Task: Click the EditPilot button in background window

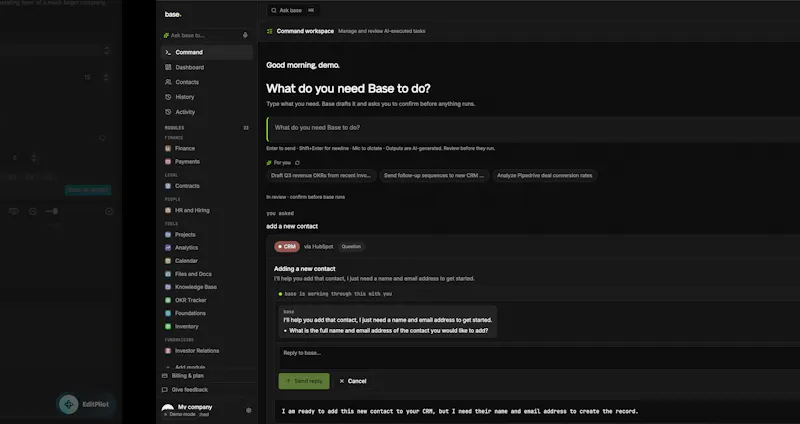Action: pos(86,404)
